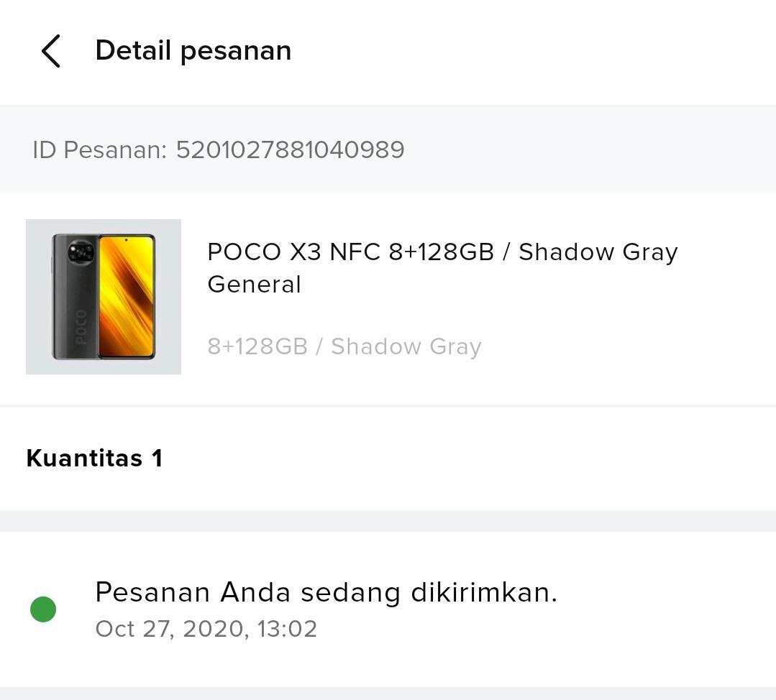Click the "Detail pesanan" page title
This screenshot has width=776, height=700.
(x=193, y=50)
